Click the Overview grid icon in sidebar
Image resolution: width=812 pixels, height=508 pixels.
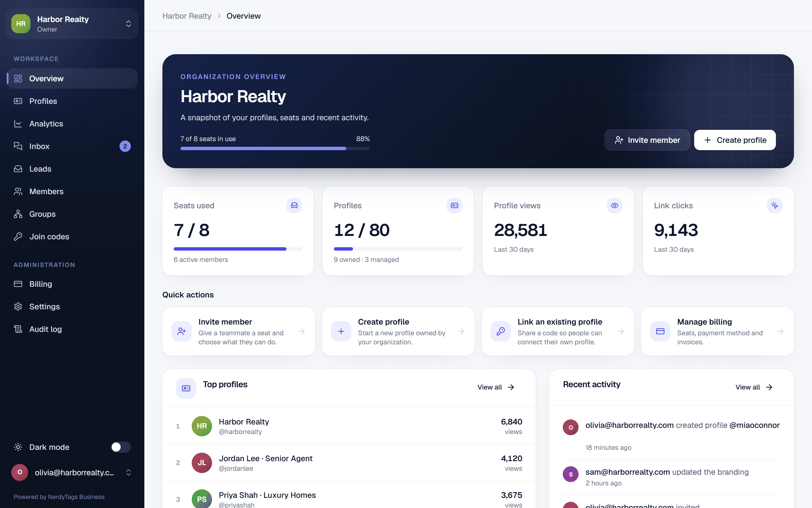click(18, 78)
